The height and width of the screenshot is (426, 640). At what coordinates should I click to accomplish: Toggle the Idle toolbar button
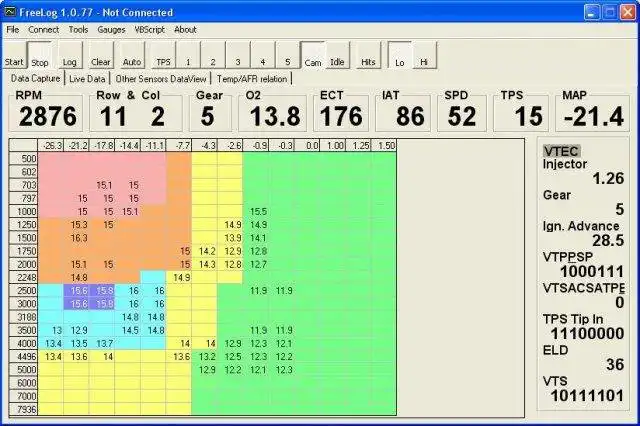tap(337, 55)
